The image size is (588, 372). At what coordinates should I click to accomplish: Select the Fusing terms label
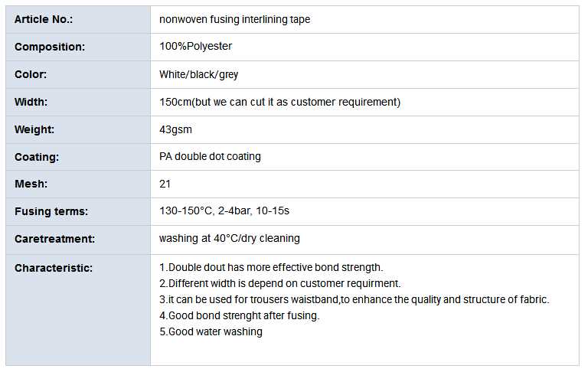51,211
